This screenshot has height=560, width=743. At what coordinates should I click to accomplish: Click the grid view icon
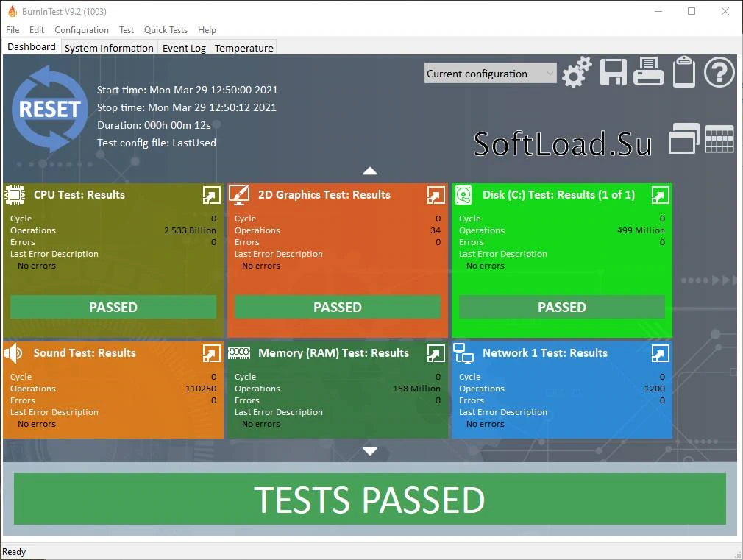click(719, 139)
